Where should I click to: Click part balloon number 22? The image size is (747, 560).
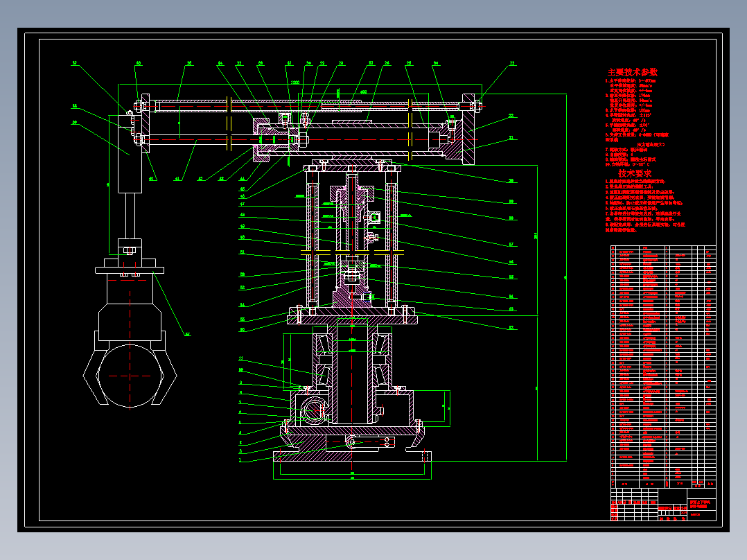tap(511, 116)
